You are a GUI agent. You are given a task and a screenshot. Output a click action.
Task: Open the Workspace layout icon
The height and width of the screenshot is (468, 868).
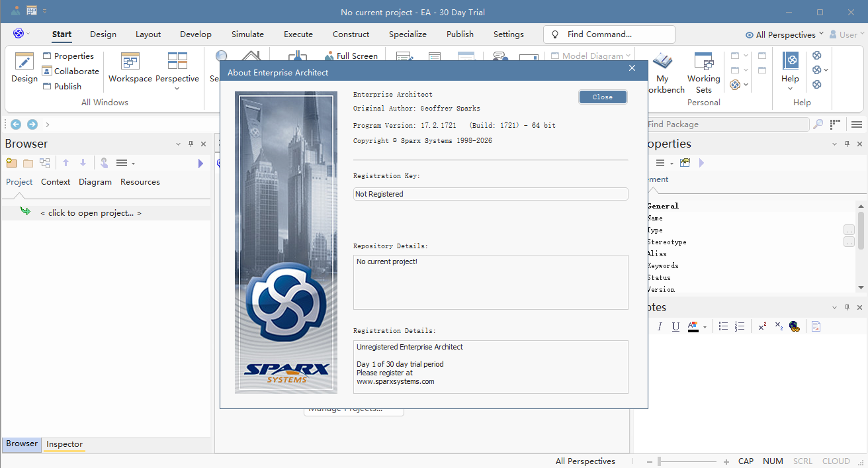pos(130,62)
